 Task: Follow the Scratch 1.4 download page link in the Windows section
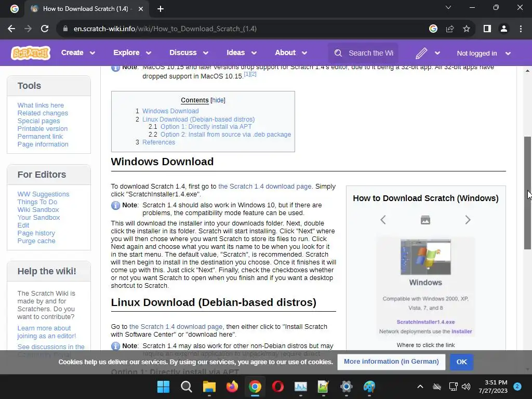point(264,187)
